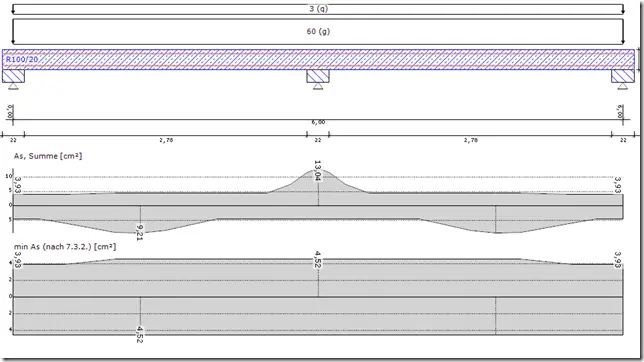Select the right support triangle icon
This screenshot has height=362, width=644.
click(x=623, y=86)
